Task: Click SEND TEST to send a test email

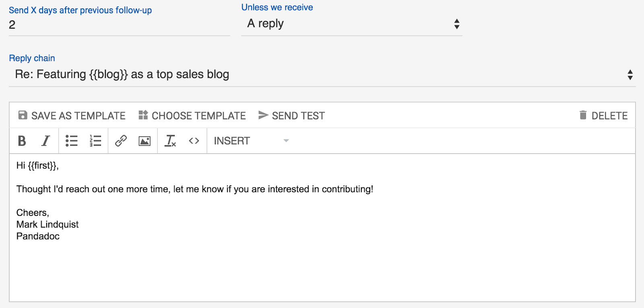Action: (298, 116)
